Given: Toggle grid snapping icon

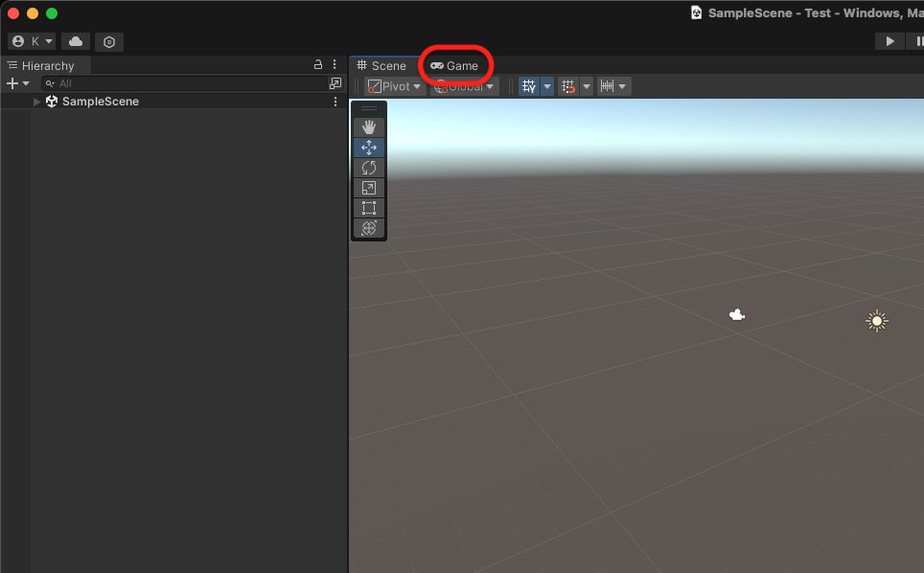Looking at the screenshot, I should click(568, 86).
